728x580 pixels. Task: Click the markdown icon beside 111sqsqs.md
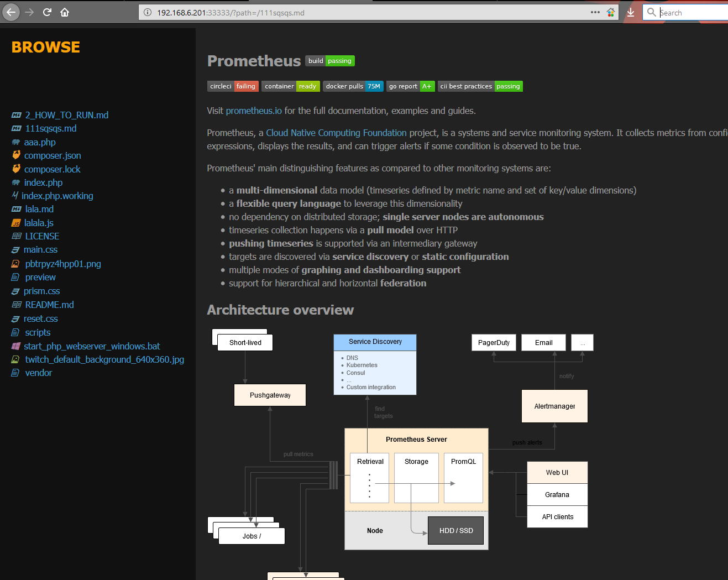17,128
